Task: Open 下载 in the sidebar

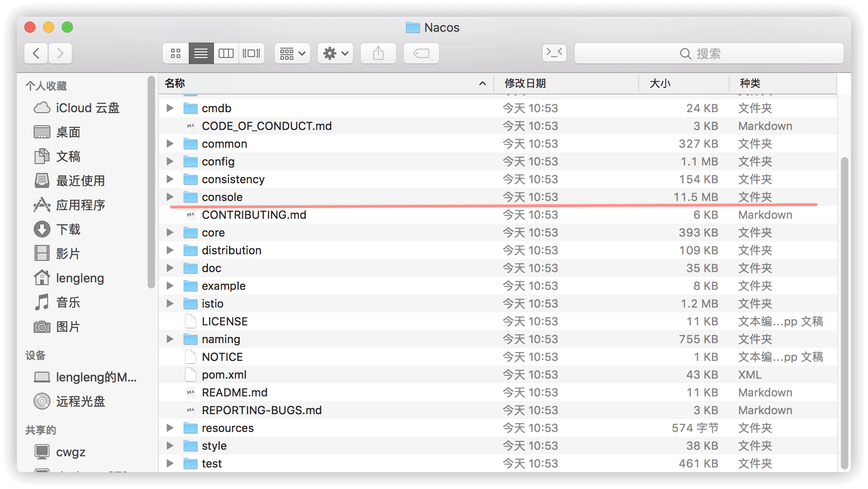Action: click(57, 230)
